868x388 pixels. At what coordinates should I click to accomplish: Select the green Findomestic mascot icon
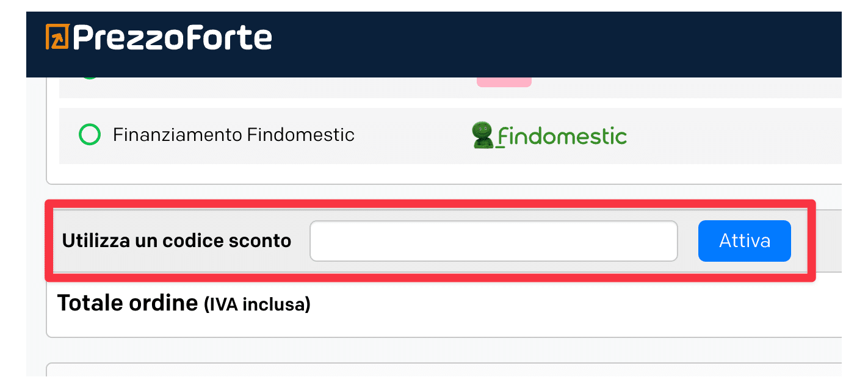coord(482,135)
